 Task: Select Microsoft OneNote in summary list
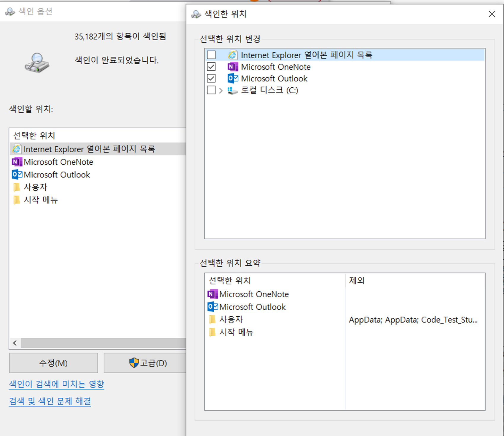tap(254, 294)
